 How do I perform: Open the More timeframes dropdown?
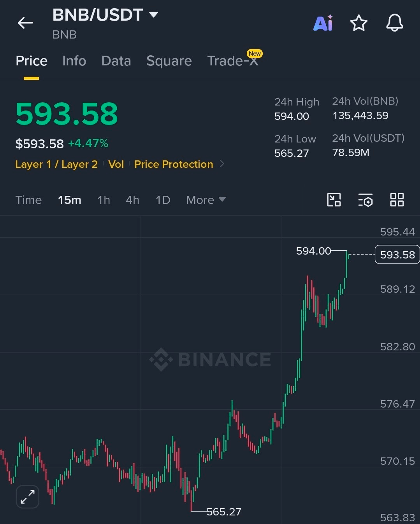pyautogui.click(x=206, y=200)
